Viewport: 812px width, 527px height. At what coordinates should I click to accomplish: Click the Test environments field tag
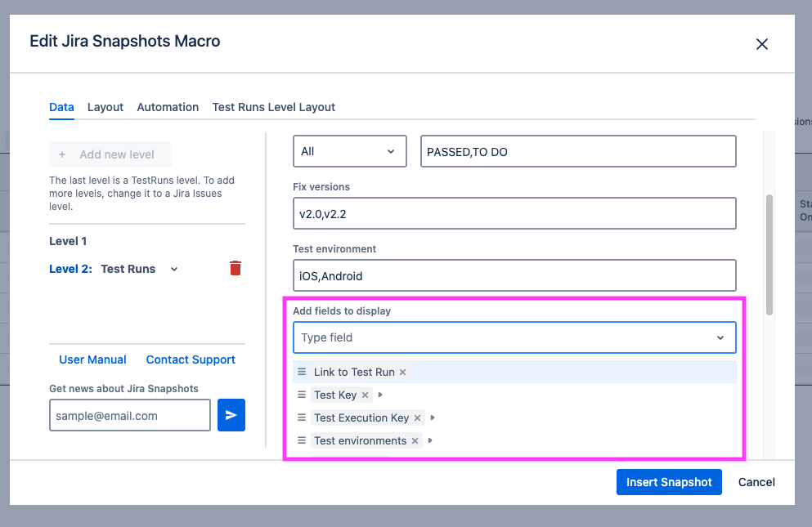361,440
